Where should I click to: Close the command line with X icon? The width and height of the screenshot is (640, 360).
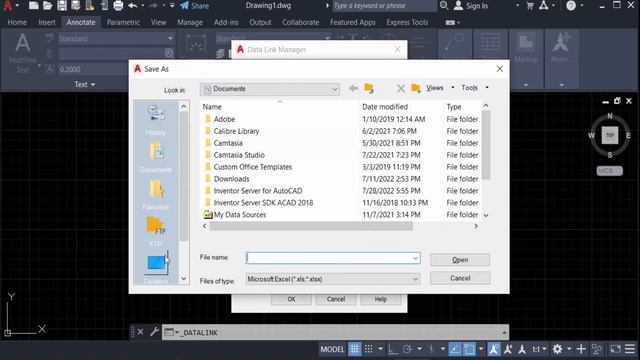(140, 332)
